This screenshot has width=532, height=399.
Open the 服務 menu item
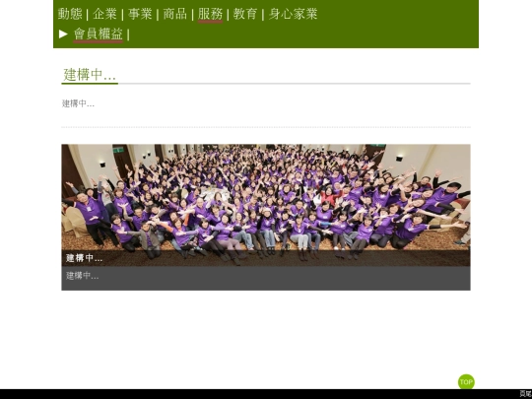(x=211, y=14)
